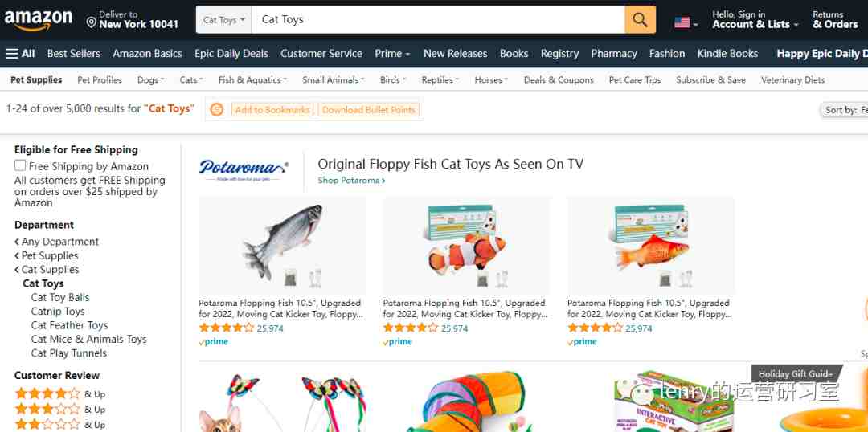This screenshot has width=868, height=432.
Task: Click the Add to Bookmarks button
Action: (x=272, y=109)
